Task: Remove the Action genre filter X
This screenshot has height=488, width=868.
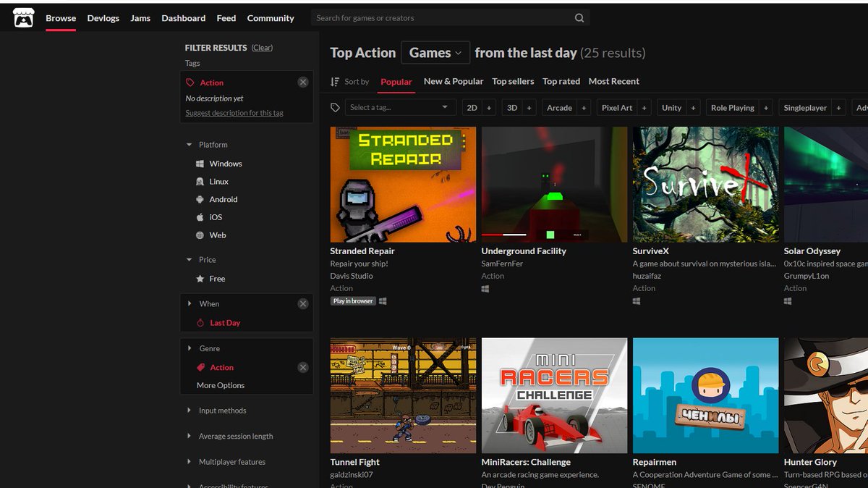Action: [x=303, y=368]
